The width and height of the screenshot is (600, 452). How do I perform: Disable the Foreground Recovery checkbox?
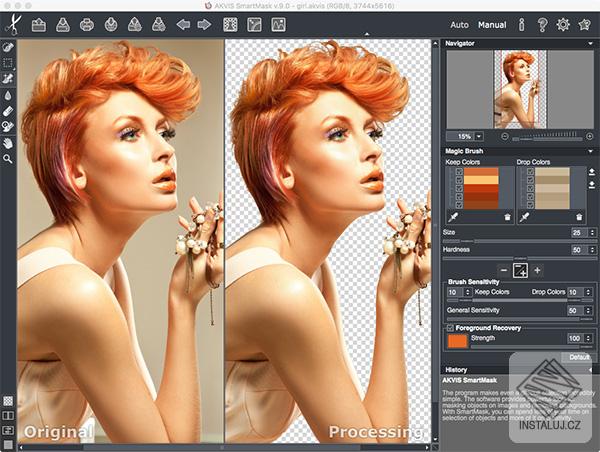point(450,328)
